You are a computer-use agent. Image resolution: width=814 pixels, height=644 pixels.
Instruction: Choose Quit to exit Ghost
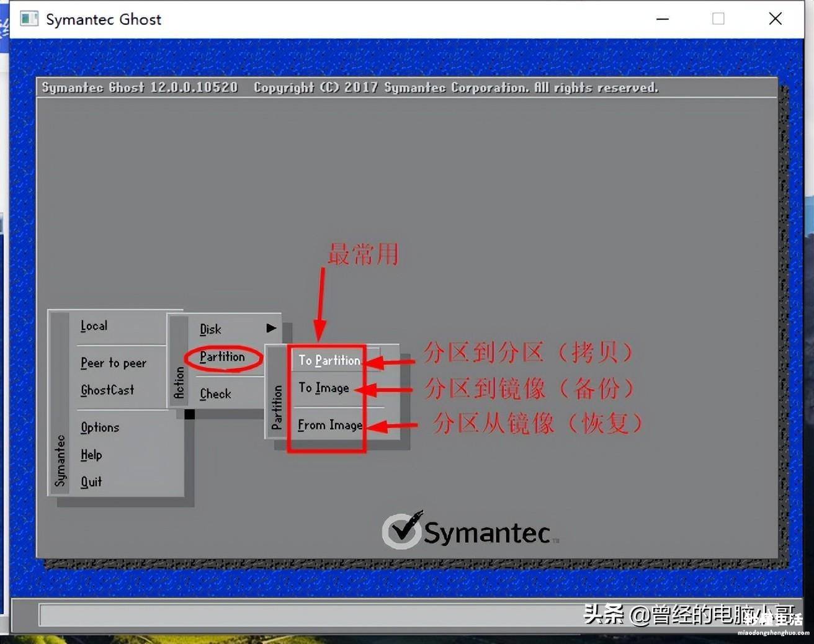91,482
